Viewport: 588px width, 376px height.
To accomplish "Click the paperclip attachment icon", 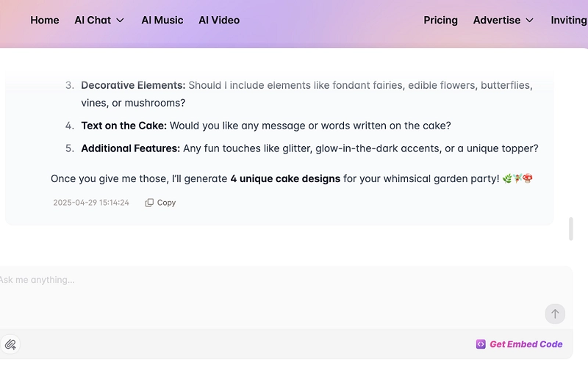I will coord(10,344).
